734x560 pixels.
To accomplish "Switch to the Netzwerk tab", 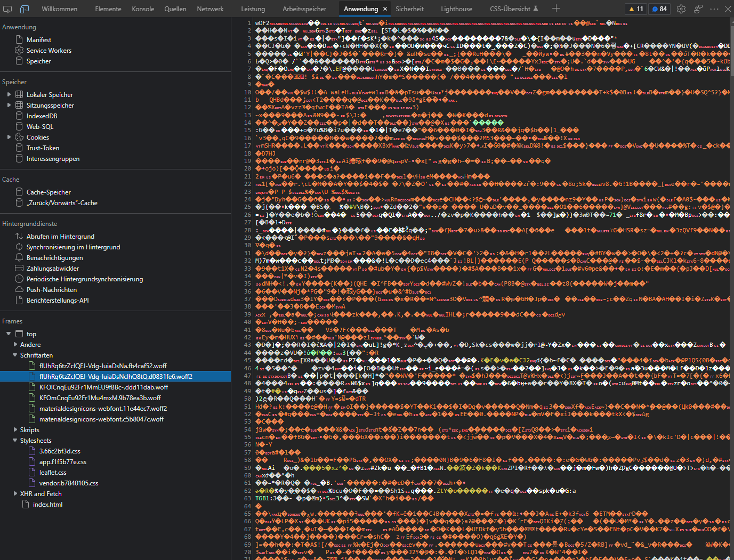I will (x=210, y=9).
